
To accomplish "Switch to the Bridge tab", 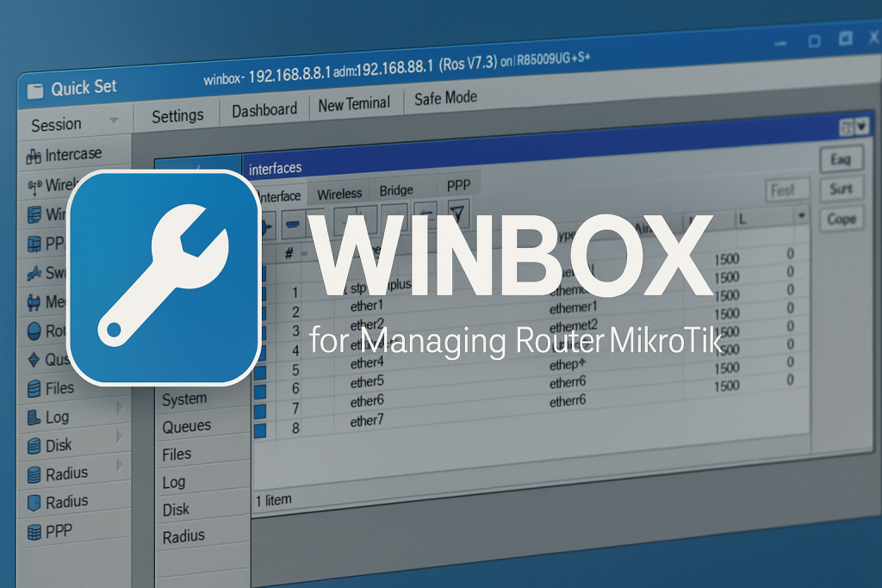I will click(396, 191).
